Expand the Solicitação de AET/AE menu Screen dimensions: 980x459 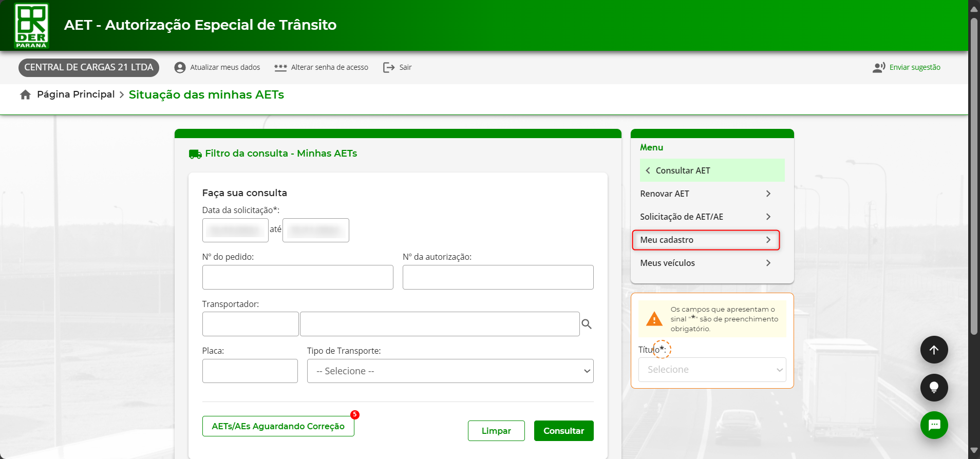[706, 217]
